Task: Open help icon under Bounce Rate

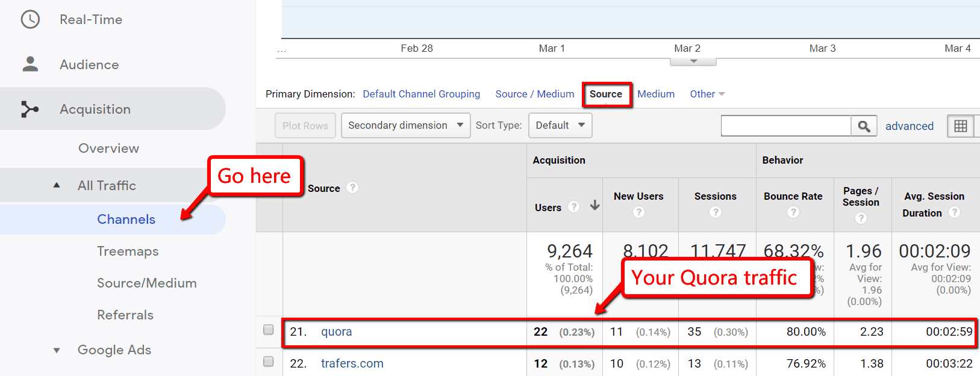Action: (x=793, y=212)
